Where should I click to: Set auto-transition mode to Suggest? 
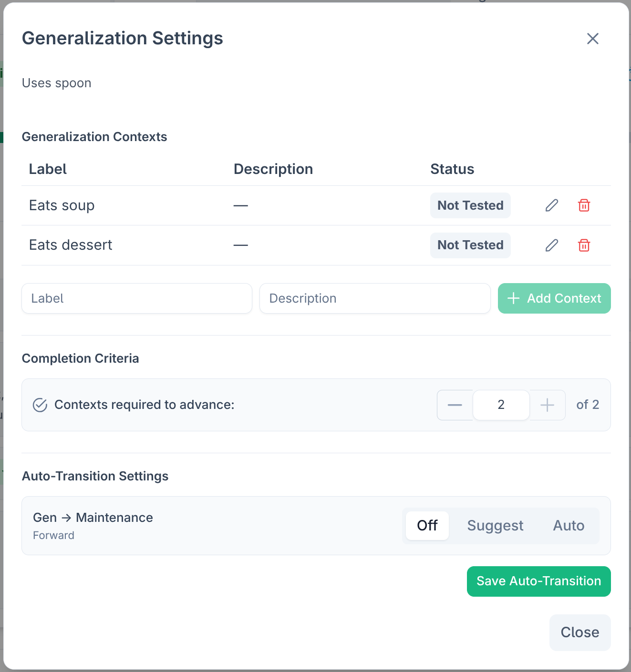pos(495,525)
